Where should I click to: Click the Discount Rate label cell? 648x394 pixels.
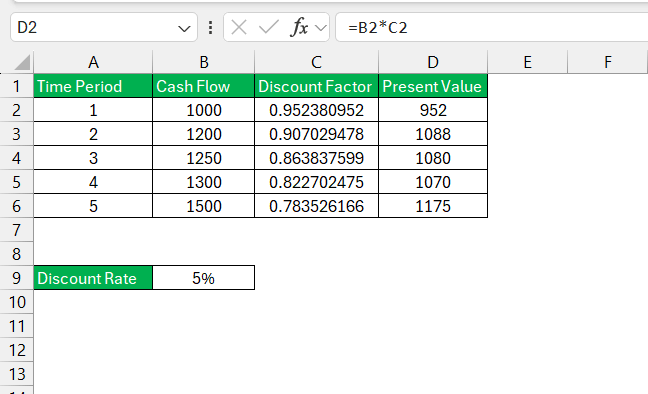(x=93, y=278)
